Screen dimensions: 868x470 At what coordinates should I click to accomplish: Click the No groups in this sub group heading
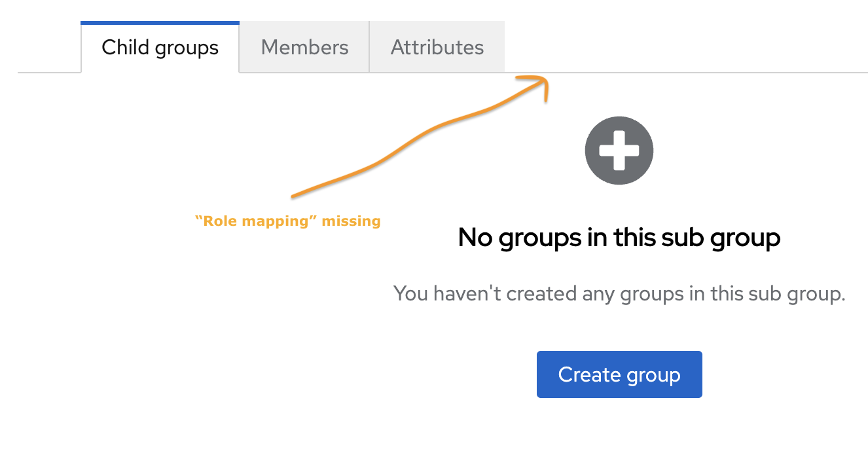(x=619, y=237)
